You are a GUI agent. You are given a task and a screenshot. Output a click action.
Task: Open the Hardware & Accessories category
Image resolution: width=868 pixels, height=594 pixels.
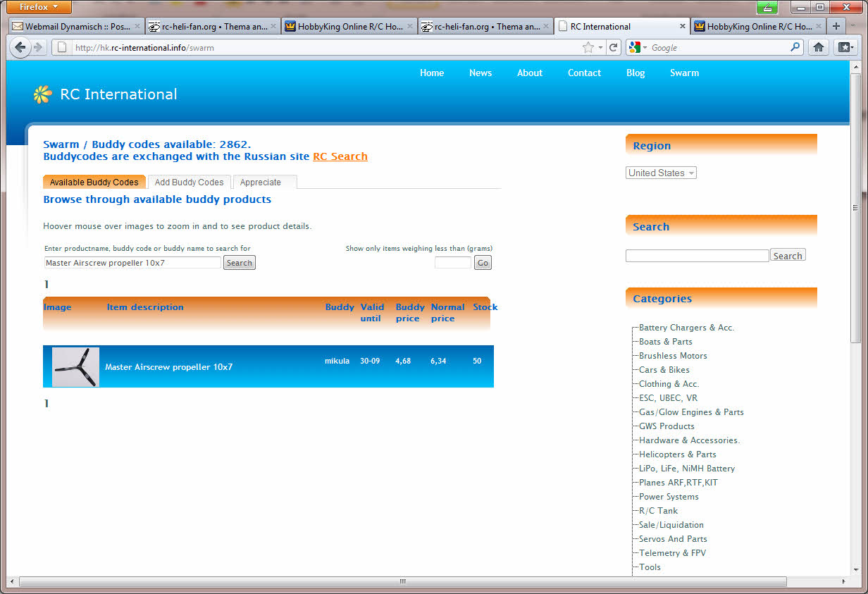(690, 440)
